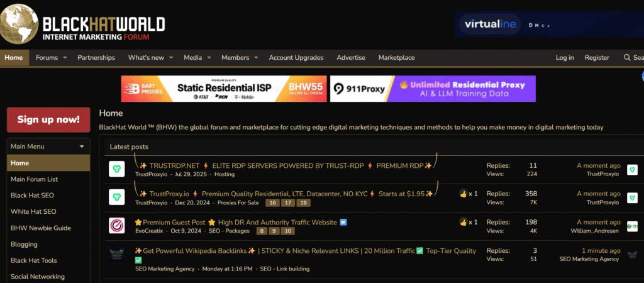Image resolution: width=644 pixels, height=283 pixels.
Task: Open SEO Marketing Agency avatar on Wikipedia Backlinks thread
Action: click(116, 254)
